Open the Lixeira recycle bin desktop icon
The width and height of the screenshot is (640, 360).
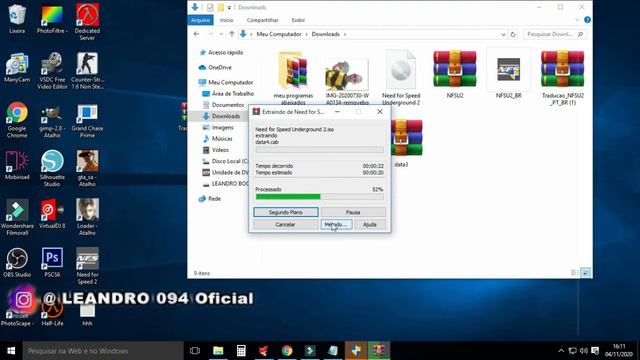pyautogui.click(x=17, y=19)
